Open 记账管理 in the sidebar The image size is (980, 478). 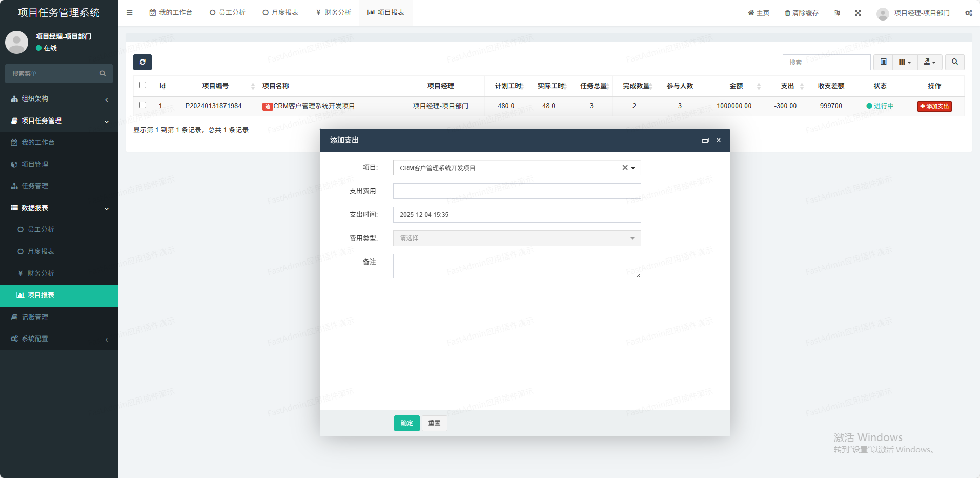(x=35, y=317)
